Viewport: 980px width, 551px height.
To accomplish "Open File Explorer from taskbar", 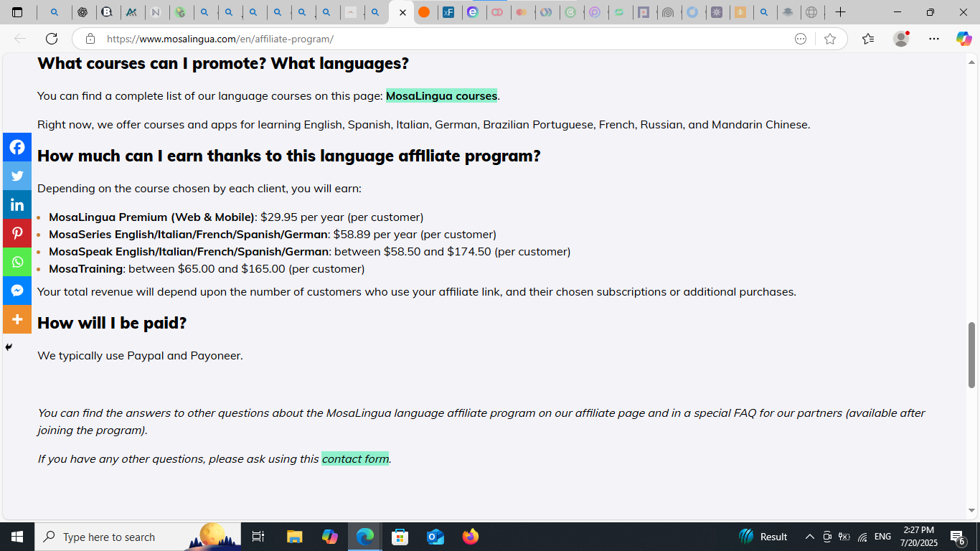I will [295, 537].
